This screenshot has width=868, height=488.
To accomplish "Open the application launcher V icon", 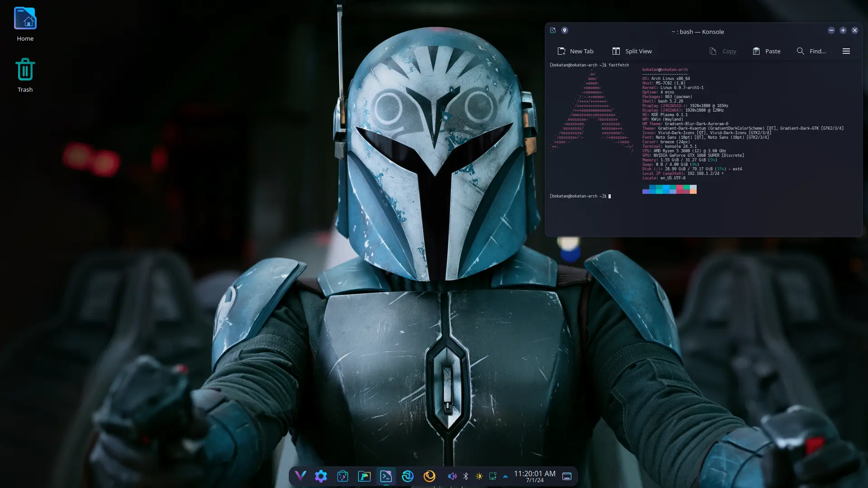I will pos(300,476).
